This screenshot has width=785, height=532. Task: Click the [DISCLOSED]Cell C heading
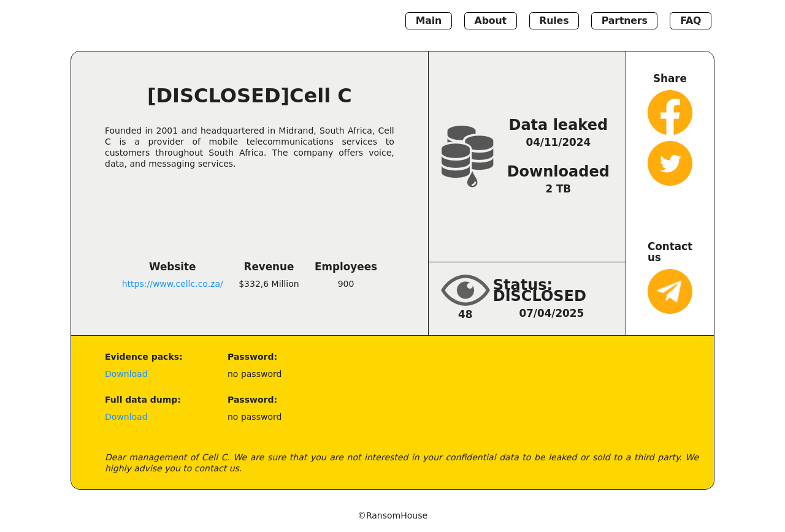pos(250,96)
